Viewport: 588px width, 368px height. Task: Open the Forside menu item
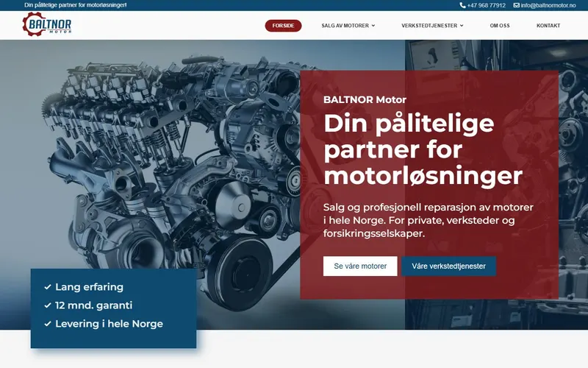pos(283,26)
